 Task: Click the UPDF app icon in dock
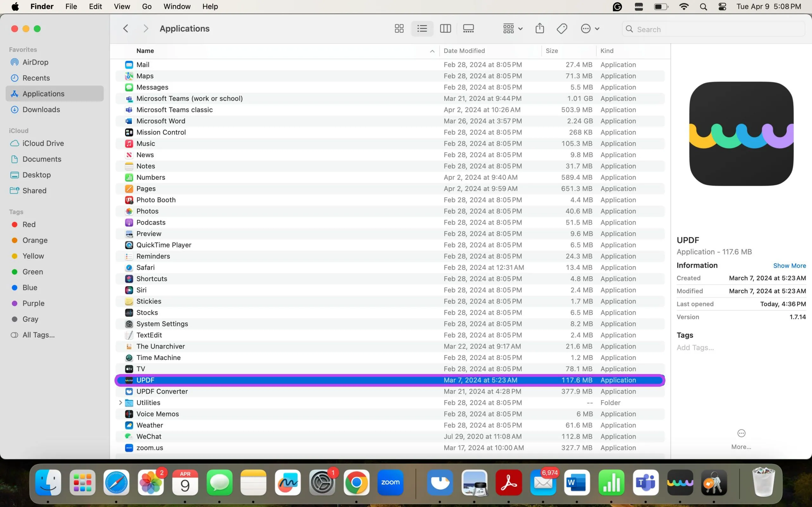pyautogui.click(x=680, y=483)
